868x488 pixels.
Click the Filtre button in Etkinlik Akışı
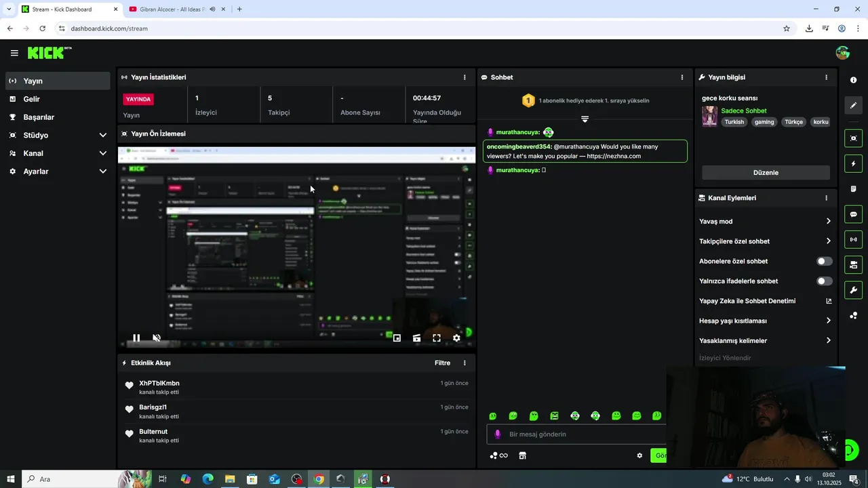click(x=442, y=363)
